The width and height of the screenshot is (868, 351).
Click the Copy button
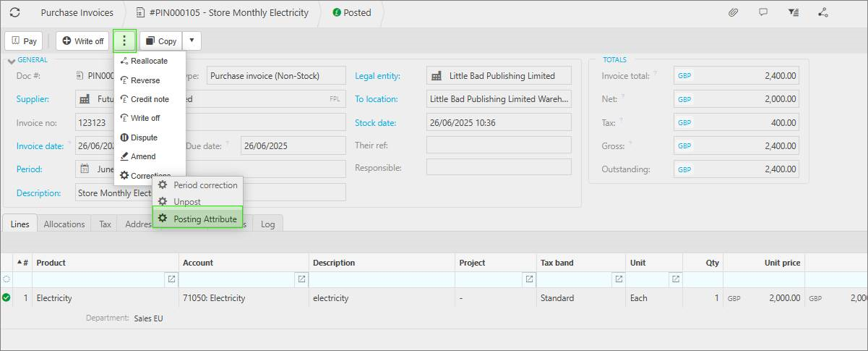(160, 41)
